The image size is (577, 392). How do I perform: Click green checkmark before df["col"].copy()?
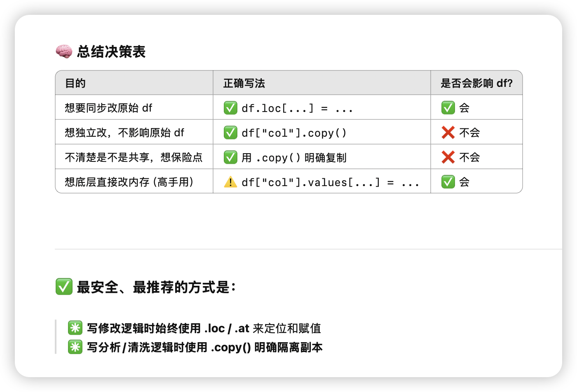click(x=230, y=133)
